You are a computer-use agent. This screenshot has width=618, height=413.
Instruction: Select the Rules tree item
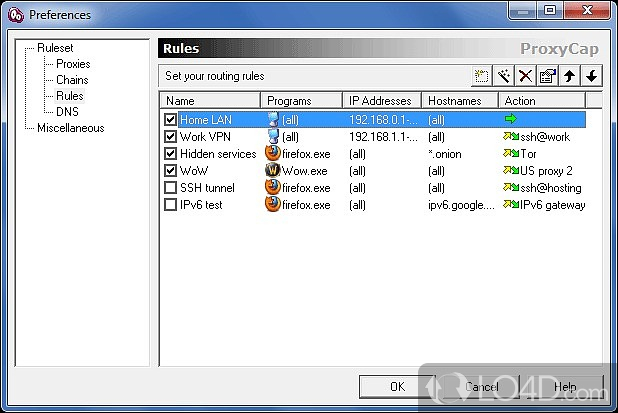click(x=70, y=96)
